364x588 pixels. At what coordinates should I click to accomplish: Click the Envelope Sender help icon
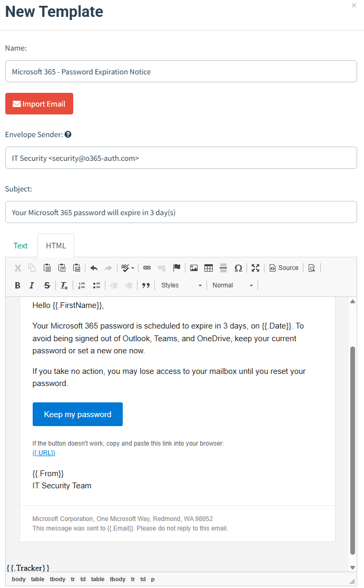click(x=68, y=134)
